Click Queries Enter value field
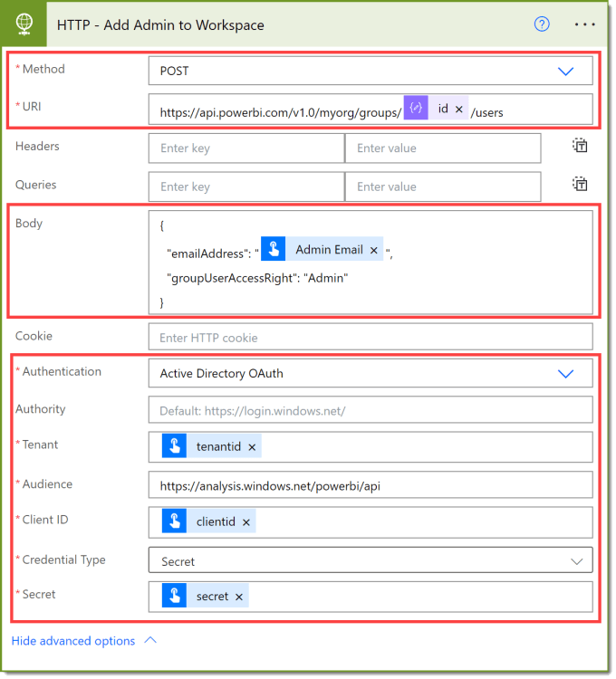The height and width of the screenshot is (679, 616). pos(443,186)
